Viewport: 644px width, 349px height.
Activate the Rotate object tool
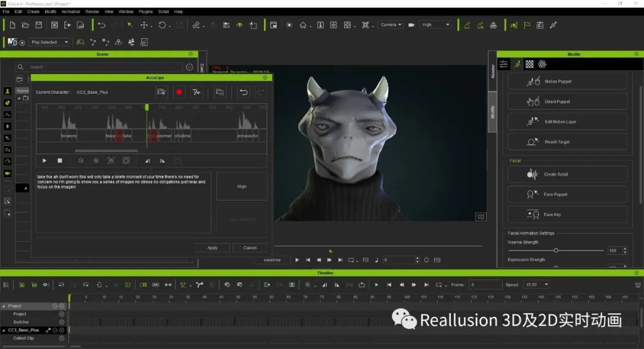click(x=162, y=25)
